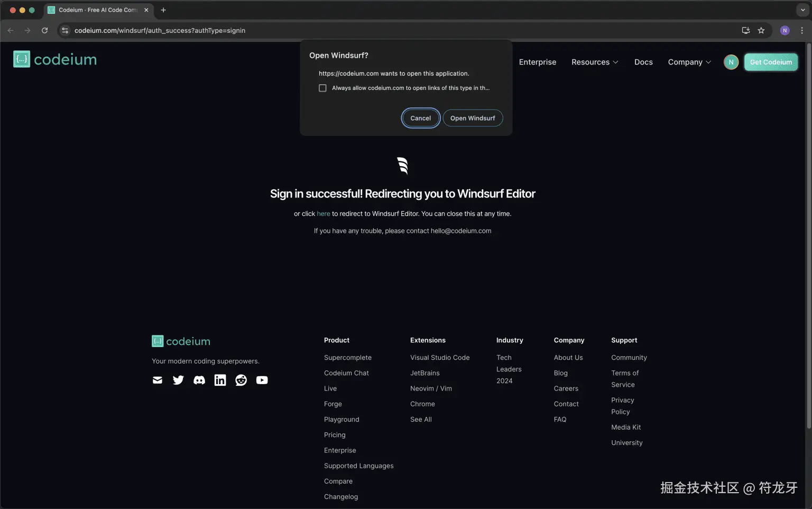Open the LinkedIn social icon
The image size is (812, 509).
click(x=220, y=380)
